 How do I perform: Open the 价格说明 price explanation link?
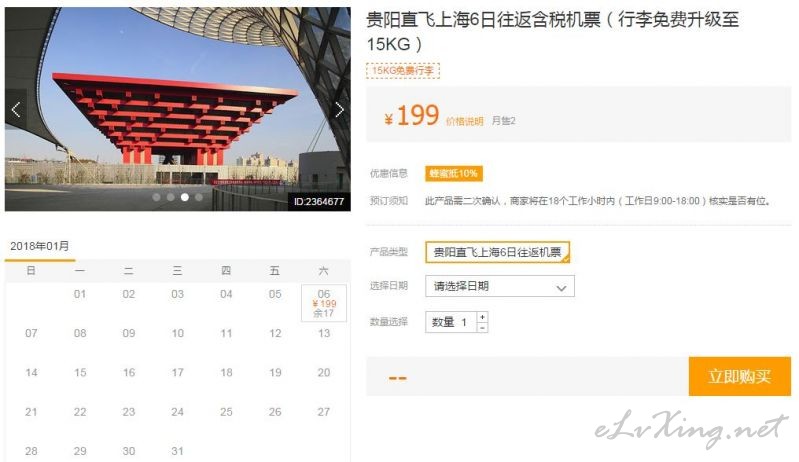tap(464, 121)
